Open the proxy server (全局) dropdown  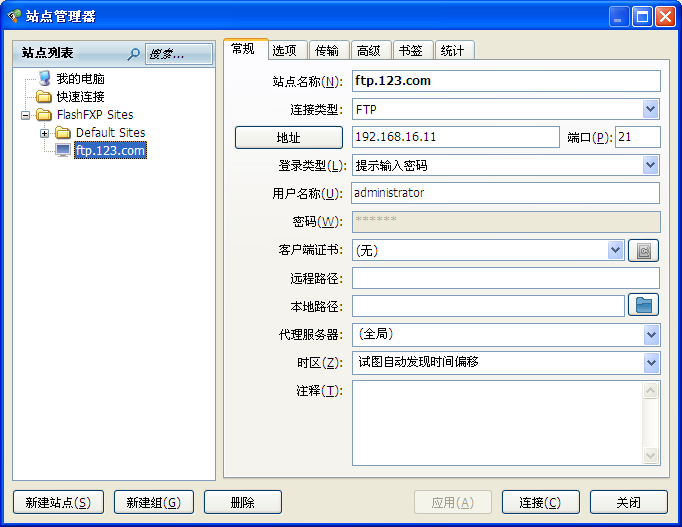point(651,335)
